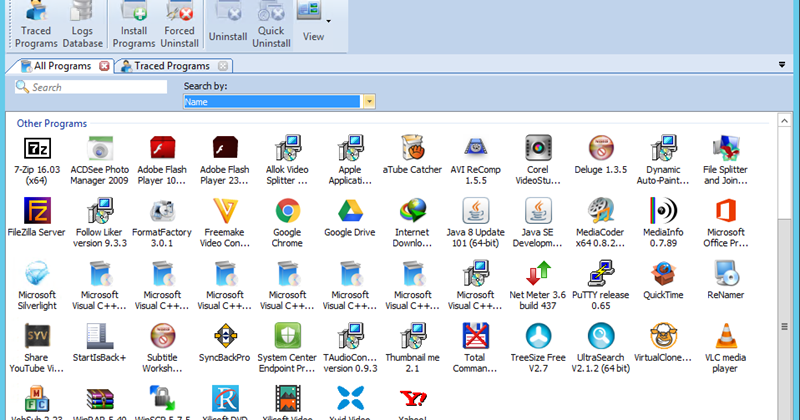Close the Traced Programs tab
Screen dimensions: 800x420
coord(222,66)
